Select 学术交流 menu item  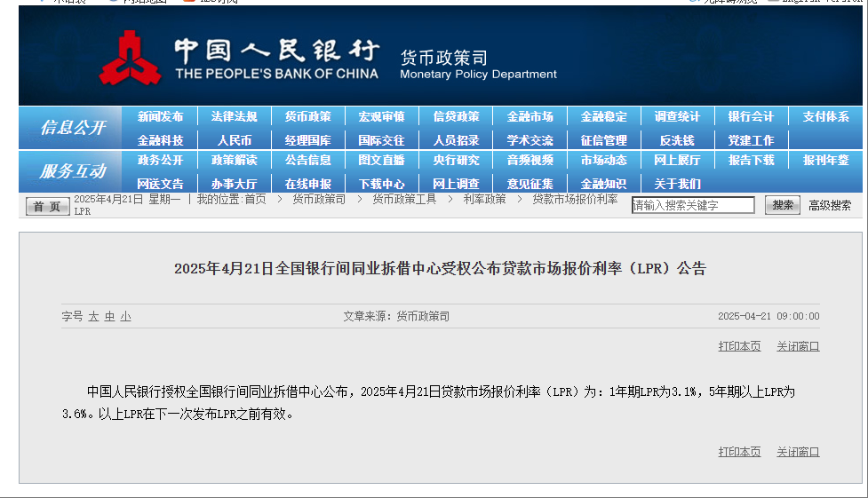(530, 140)
